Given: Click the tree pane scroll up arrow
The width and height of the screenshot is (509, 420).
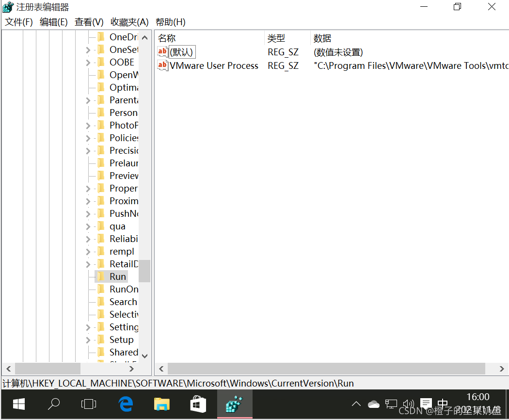Looking at the screenshot, I should pyautogui.click(x=145, y=38).
